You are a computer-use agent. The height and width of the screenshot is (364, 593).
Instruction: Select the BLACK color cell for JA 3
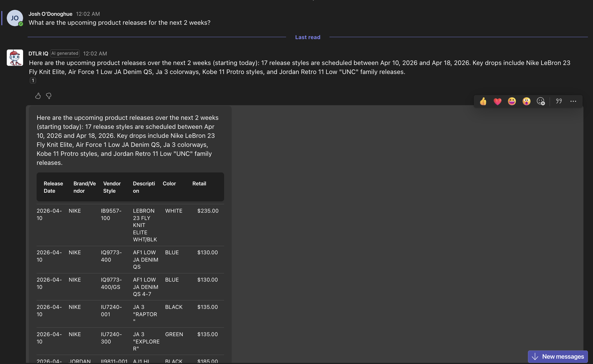tap(174, 307)
